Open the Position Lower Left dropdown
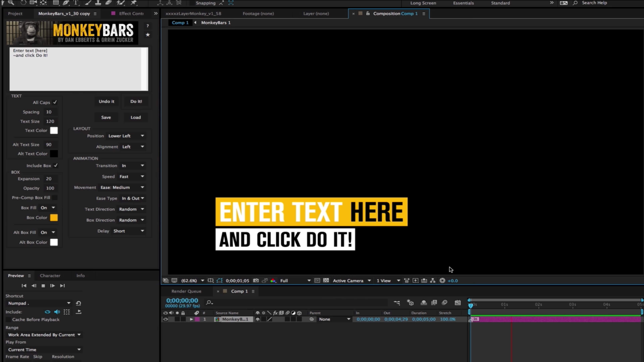 126,136
